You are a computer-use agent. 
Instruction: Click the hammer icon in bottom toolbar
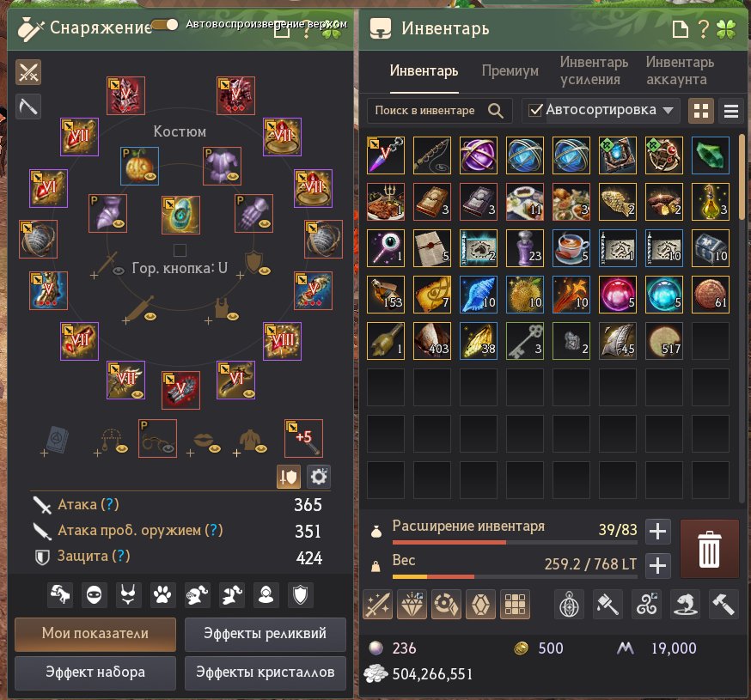click(724, 605)
